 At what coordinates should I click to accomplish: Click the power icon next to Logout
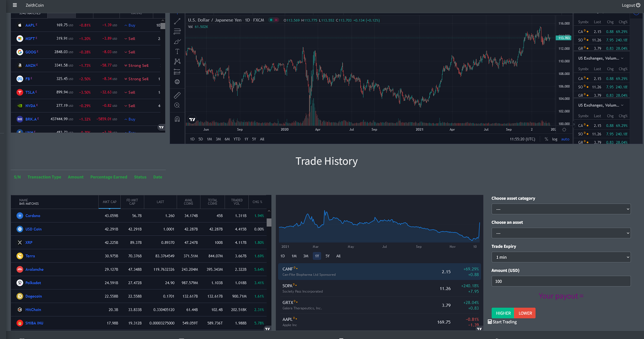[x=638, y=5]
